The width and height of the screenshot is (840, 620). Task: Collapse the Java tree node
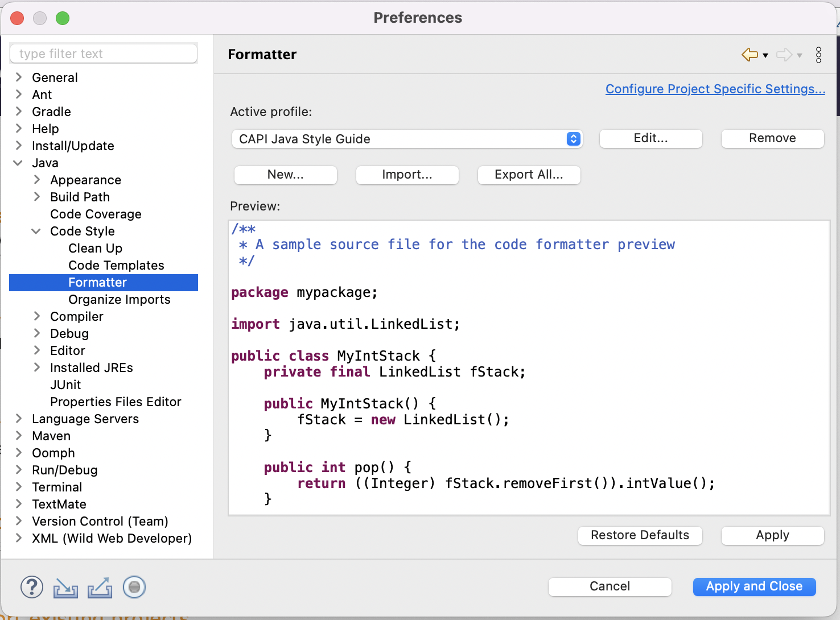(x=18, y=163)
